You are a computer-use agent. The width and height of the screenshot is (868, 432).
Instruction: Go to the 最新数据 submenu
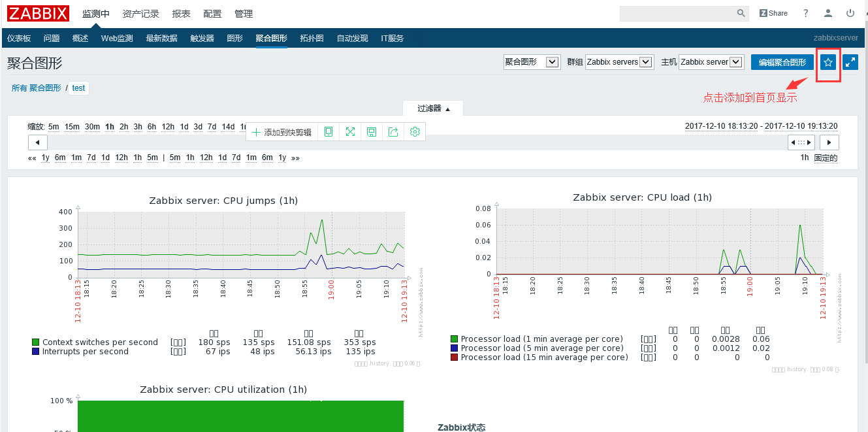point(162,39)
